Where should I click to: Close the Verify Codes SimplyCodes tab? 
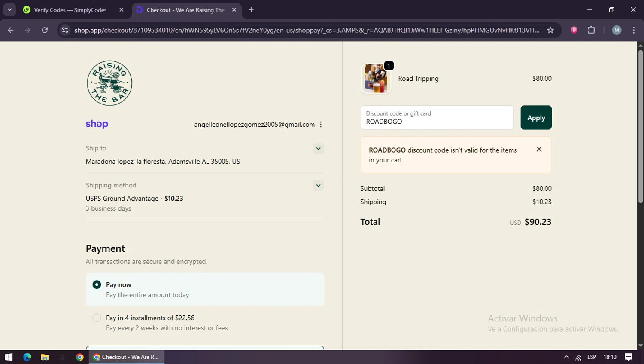pyautogui.click(x=122, y=10)
